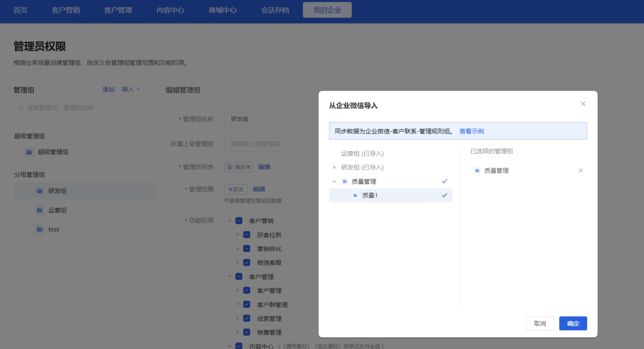Click the person icon in the 周志伟 tag
The width and height of the screenshot is (644, 349).
point(229,167)
